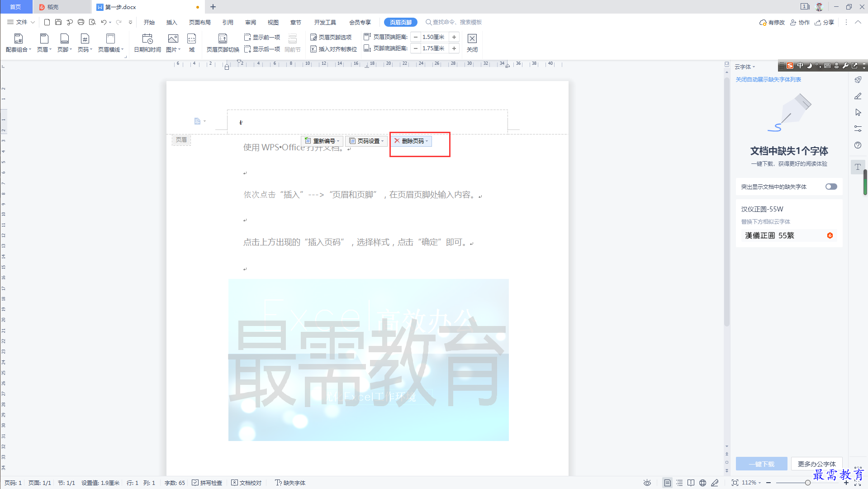Select the 漢儀正圓 55繁 replacement font
Viewport: 868px width, 489px height.
[789, 235]
